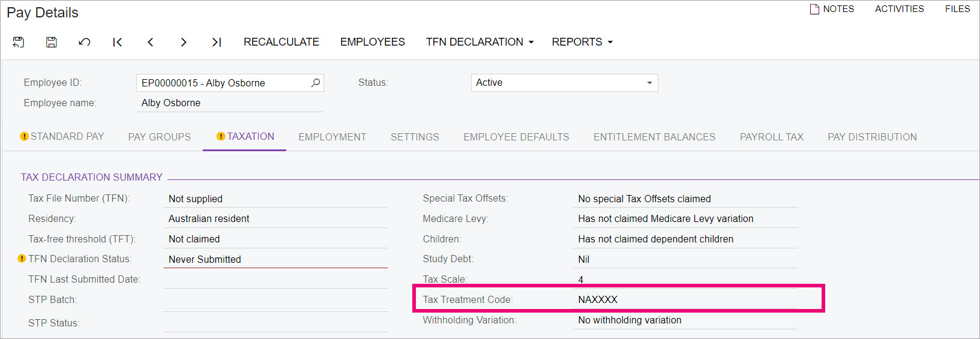The image size is (980, 339).
Task: Open the Files link
Action: tap(958, 9)
